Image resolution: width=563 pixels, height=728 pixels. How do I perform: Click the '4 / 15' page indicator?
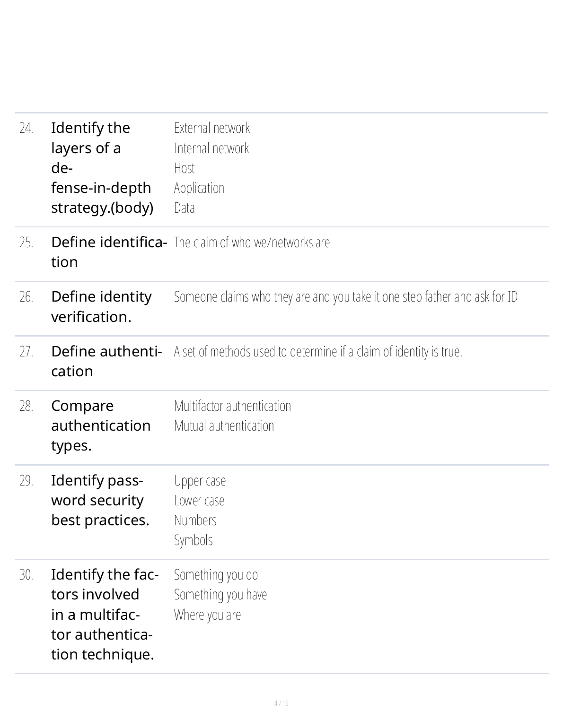click(x=281, y=703)
